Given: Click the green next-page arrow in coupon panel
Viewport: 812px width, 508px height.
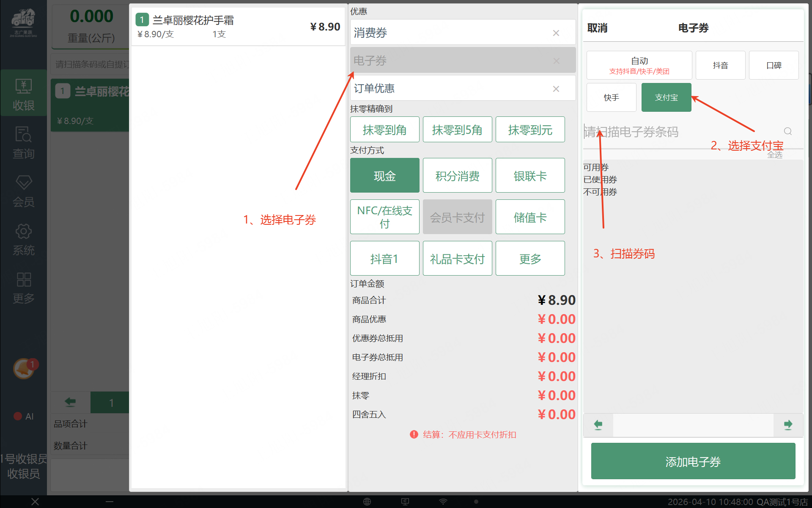Looking at the screenshot, I should [788, 425].
